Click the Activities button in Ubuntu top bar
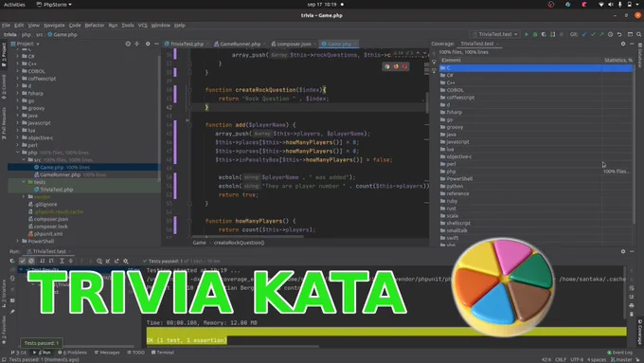This screenshot has height=363, width=644. (14, 5)
